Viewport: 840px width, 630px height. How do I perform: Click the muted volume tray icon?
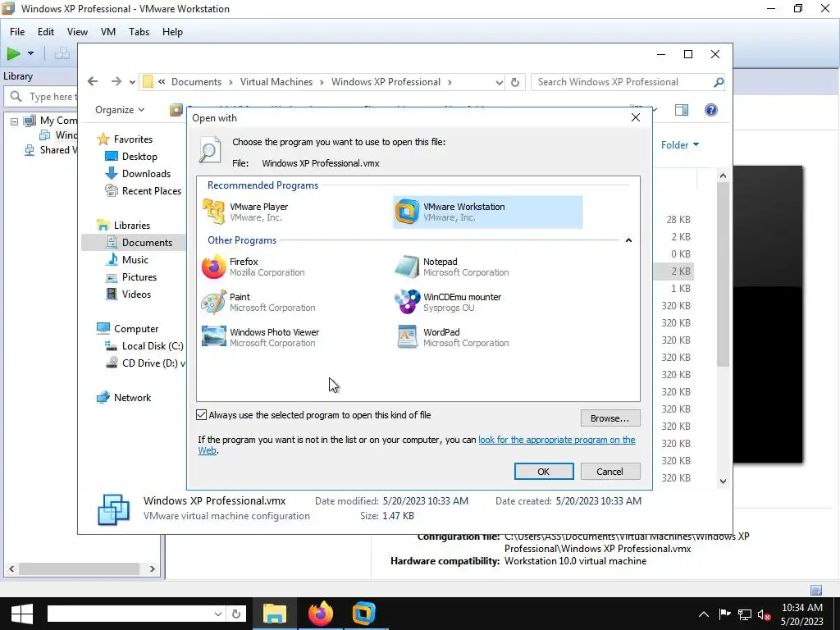pos(765,614)
